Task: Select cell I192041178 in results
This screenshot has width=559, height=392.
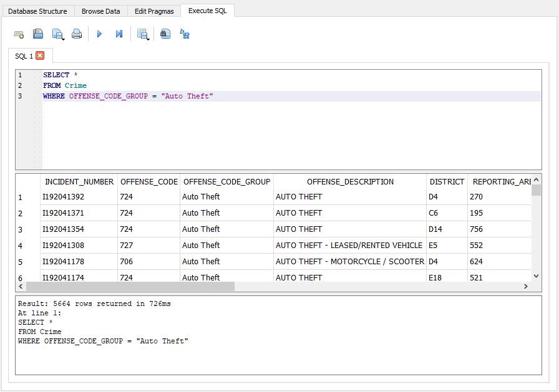Action: coord(79,261)
